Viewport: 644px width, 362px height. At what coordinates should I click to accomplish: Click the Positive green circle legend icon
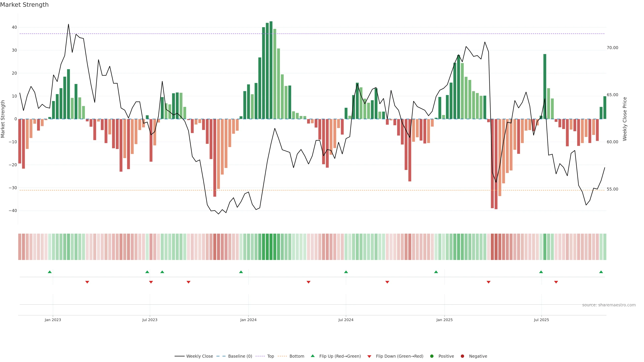[x=432, y=356]
